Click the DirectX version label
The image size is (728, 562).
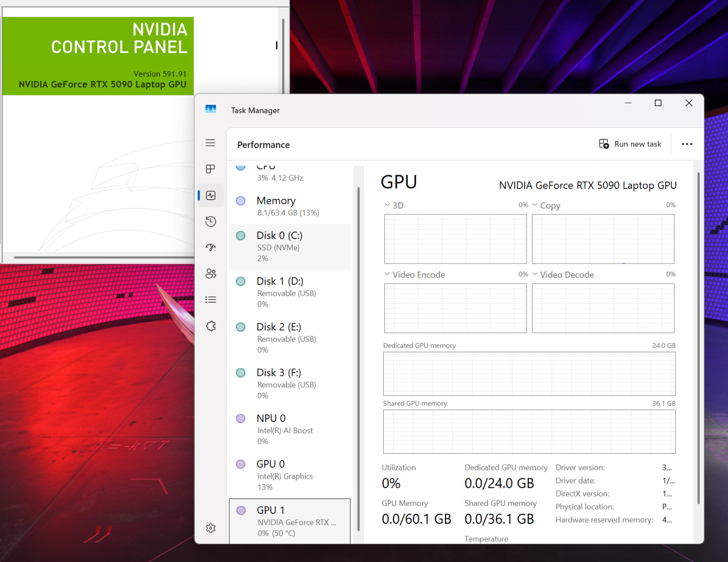pos(582,494)
